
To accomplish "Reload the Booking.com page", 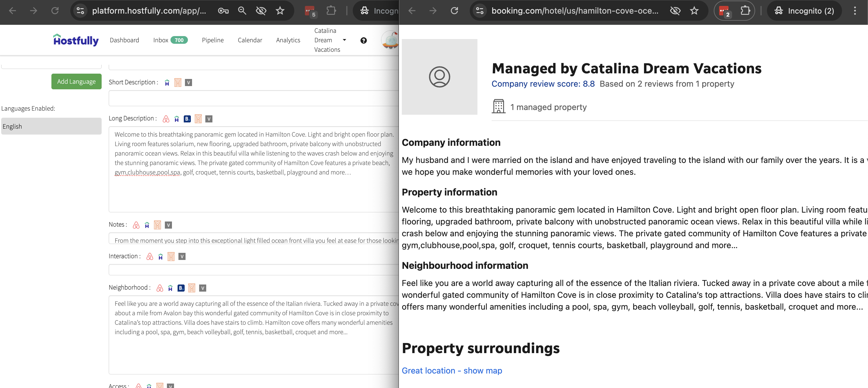I will coord(454,11).
